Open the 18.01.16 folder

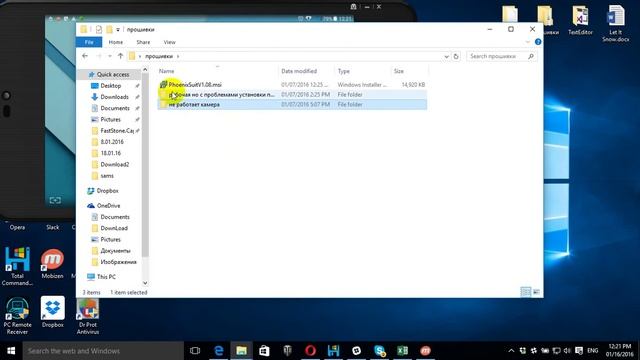111,153
